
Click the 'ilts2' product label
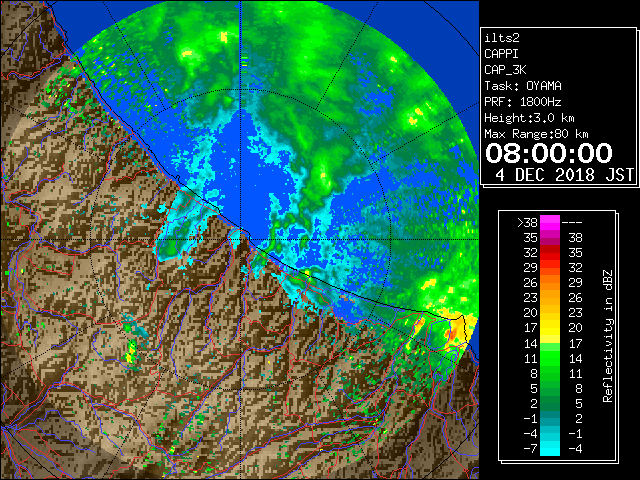[502, 38]
